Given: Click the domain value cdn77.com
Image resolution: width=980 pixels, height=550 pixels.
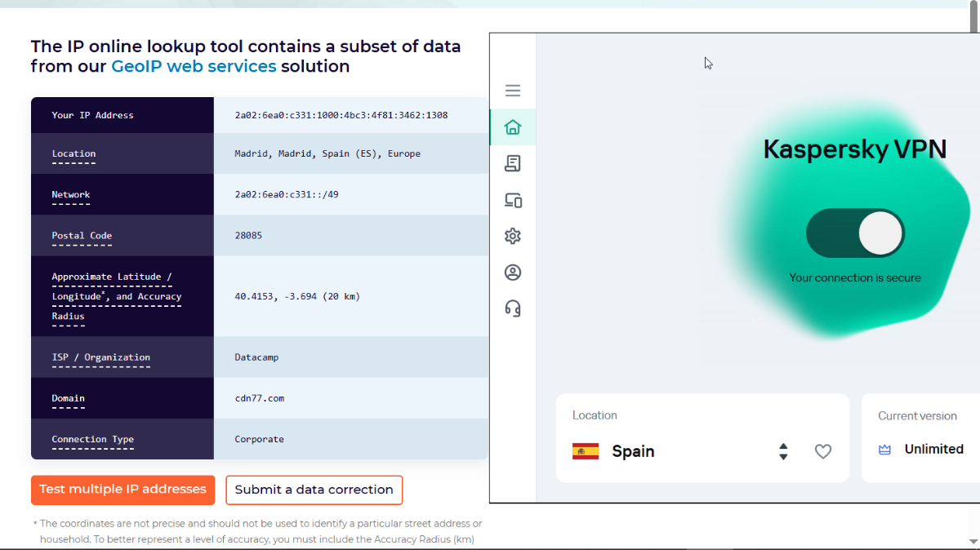Looking at the screenshot, I should coord(260,398).
